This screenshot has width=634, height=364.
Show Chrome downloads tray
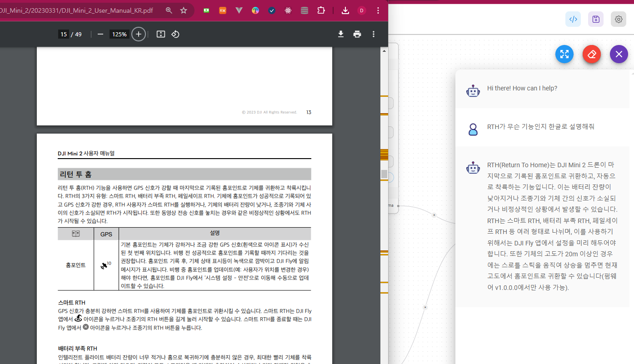(345, 10)
